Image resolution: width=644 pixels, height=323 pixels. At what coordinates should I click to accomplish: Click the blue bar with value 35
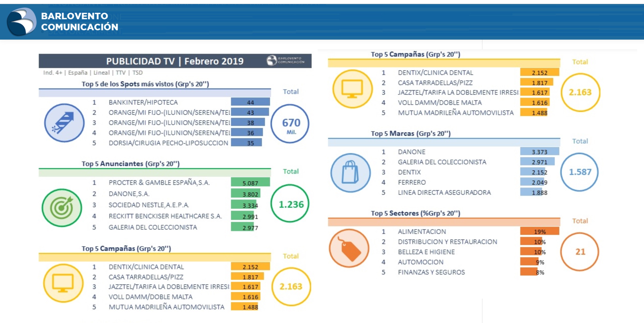pyautogui.click(x=246, y=143)
